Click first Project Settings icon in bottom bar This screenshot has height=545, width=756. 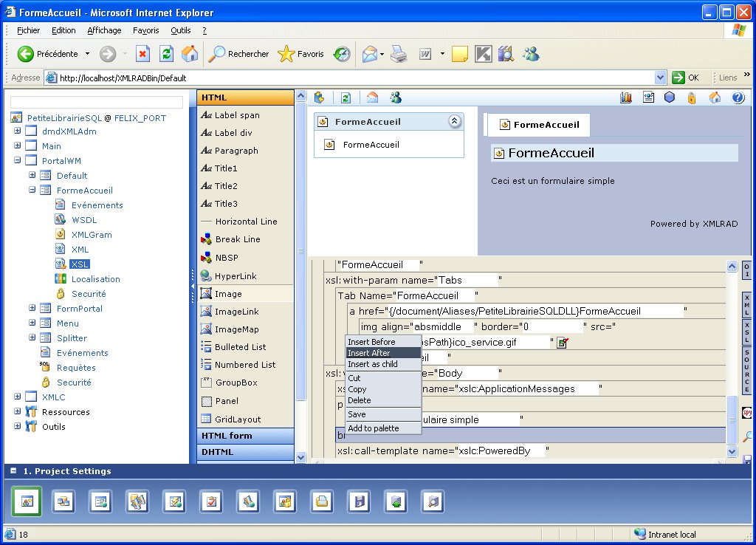point(27,501)
